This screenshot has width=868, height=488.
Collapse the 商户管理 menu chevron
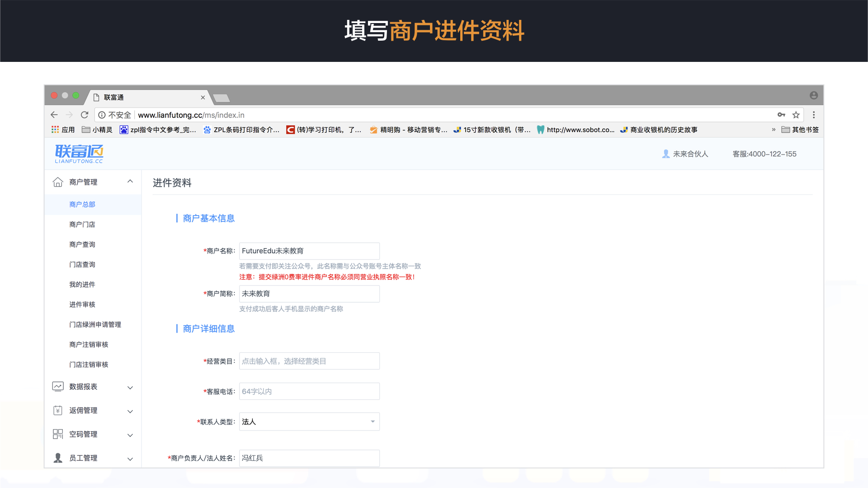point(130,182)
